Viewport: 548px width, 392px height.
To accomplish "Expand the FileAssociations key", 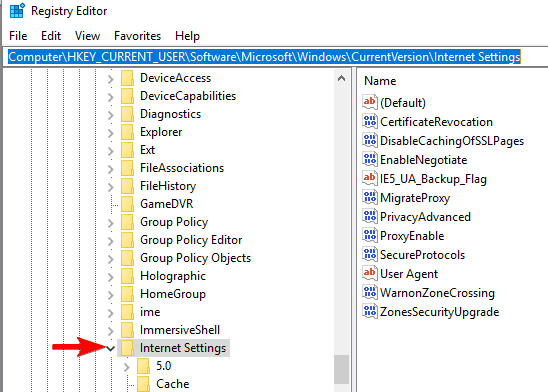I will tap(110, 169).
